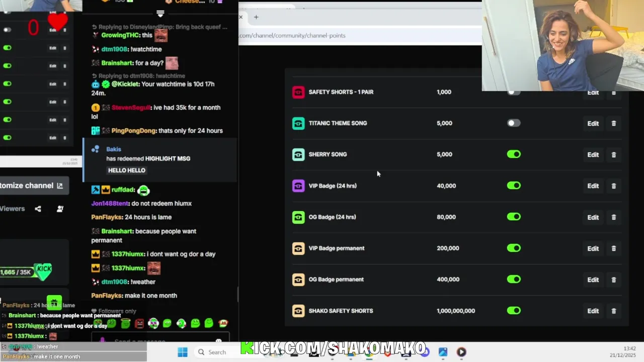The height and width of the screenshot is (362, 644).
Task: Click trash icon for SAFETY SHORTS - 1 PAIR
Action: click(x=614, y=93)
